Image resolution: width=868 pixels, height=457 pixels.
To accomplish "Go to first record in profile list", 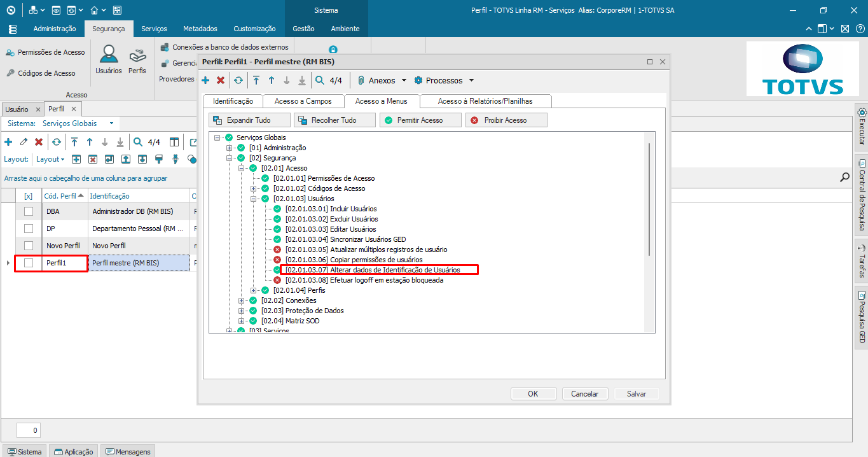I will 74,142.
